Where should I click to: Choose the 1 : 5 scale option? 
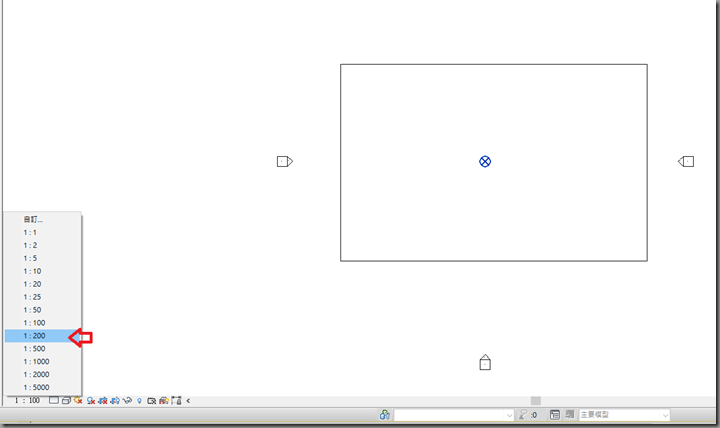click(x=43, y=258)
